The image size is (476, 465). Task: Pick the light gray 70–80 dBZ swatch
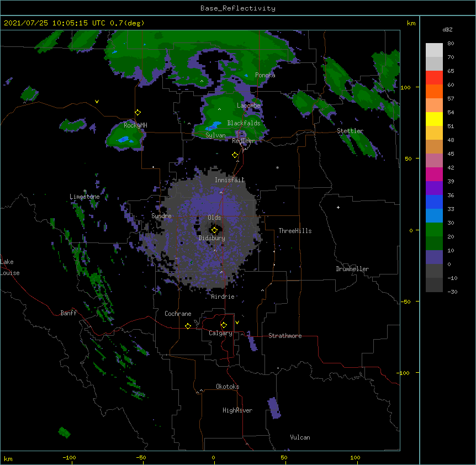coord(434,50)
